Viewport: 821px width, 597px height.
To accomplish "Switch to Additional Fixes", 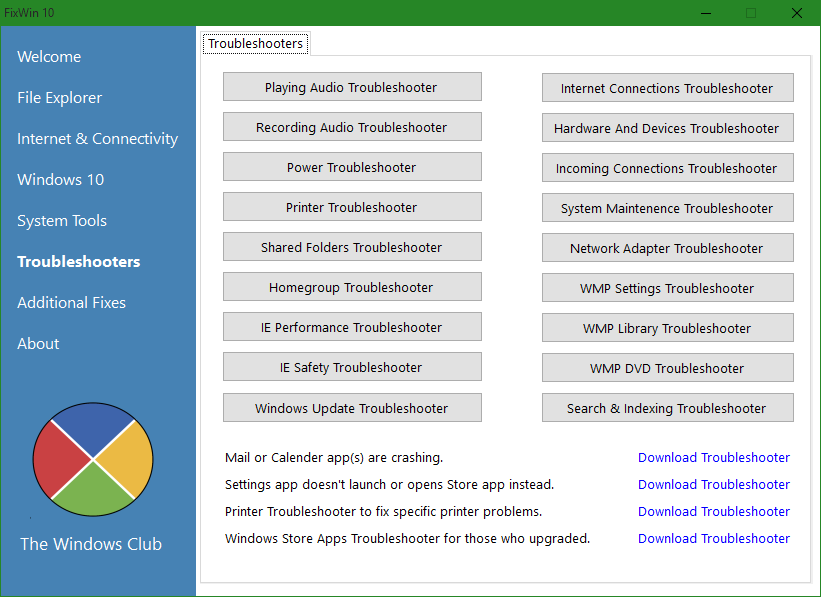I will pos(71,302).
